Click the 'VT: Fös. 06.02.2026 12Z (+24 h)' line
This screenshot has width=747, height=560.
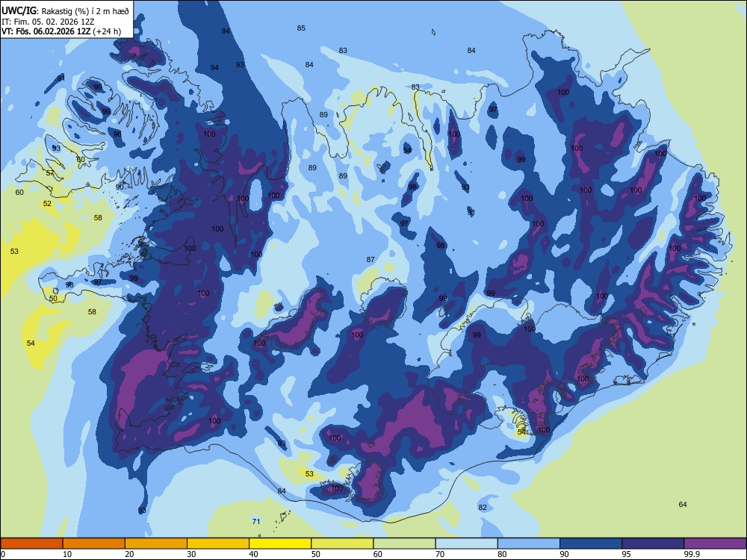tap(61, 31)
